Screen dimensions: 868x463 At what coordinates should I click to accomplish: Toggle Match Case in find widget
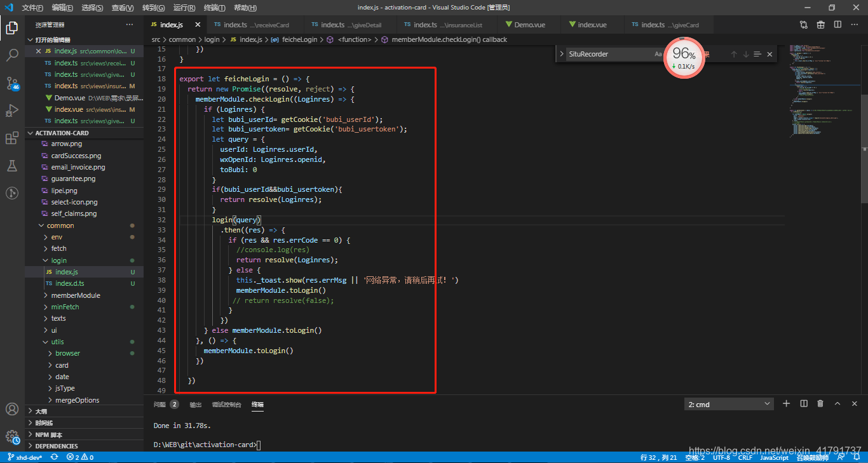point(658,54)
